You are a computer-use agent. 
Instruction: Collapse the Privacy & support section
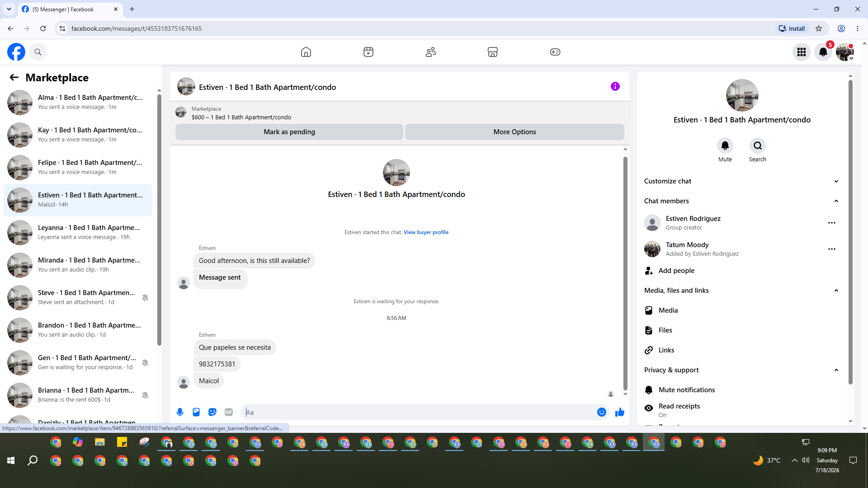tap(741, 370)
